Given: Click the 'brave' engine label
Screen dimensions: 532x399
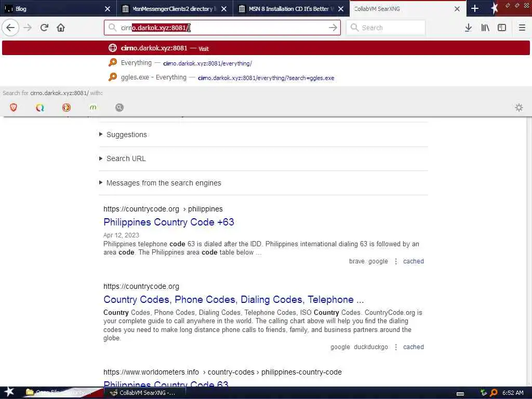Looking at the screenshot, I should pos(356,261).
